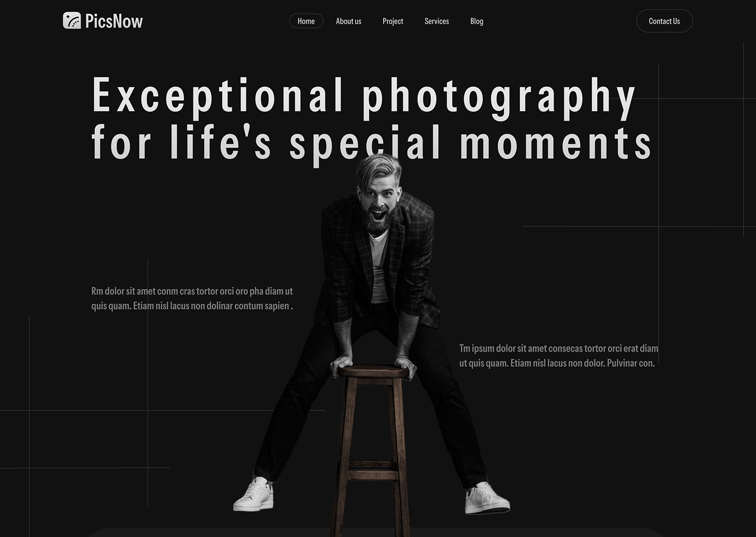Open the About us page
The image size is (756, 537).
coord(349,21)
